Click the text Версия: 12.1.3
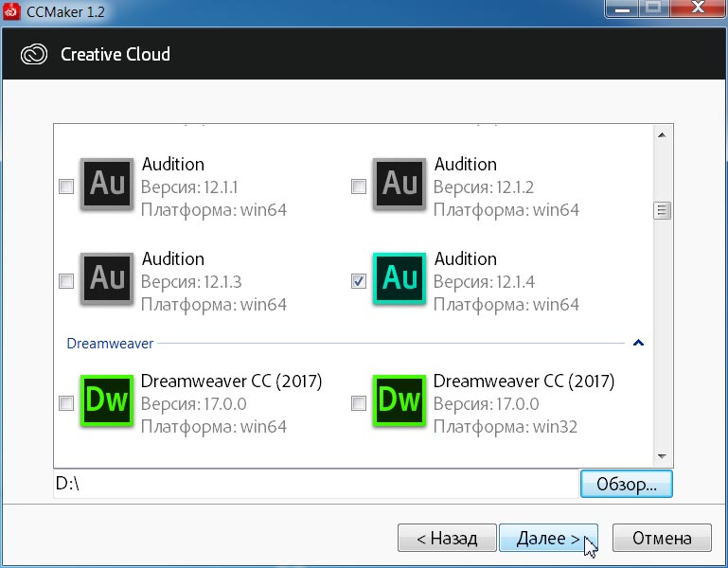The image size is (728, 568). point(191,282)
